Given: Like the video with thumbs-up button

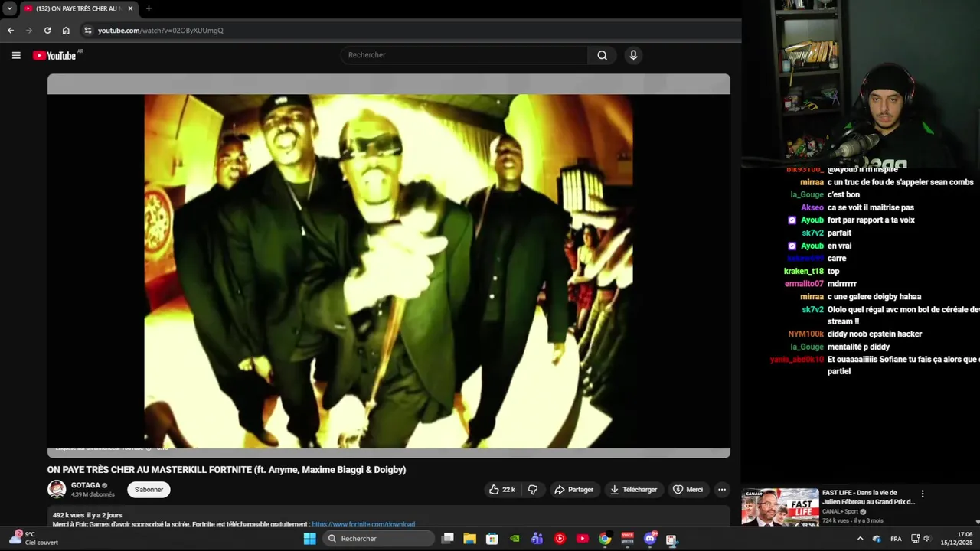Looking at the screenshot, I should [x=502, y=490].
